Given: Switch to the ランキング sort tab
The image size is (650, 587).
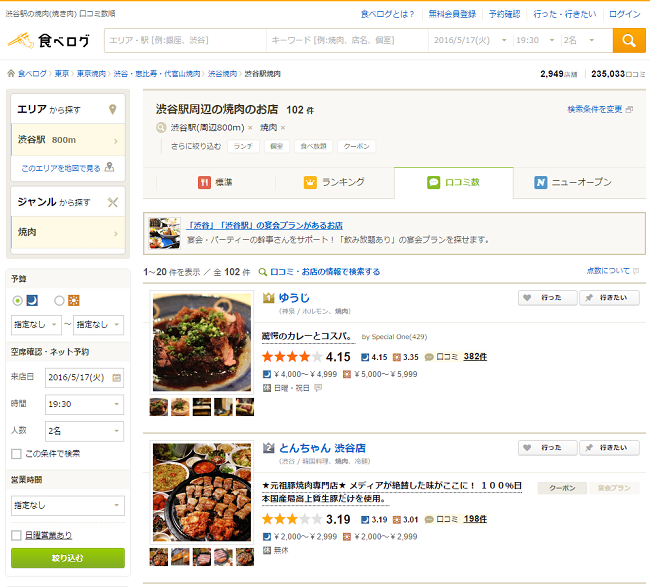Looking at the screenshot, I should coord(334,182).
